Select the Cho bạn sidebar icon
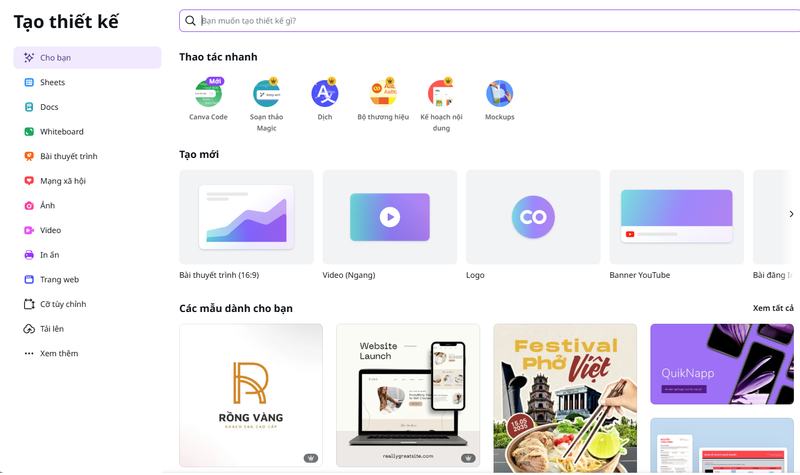Viewport: 800px width, 475px height. 29,58
